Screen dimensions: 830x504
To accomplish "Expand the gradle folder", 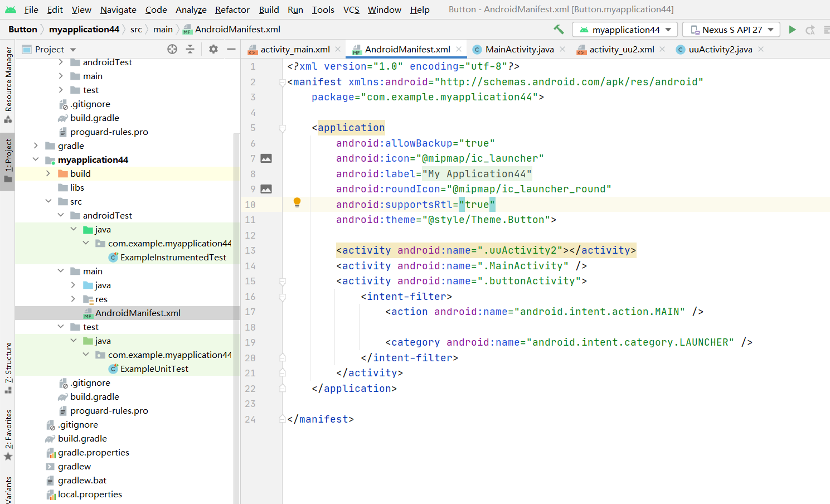I will tap(36, 146).
